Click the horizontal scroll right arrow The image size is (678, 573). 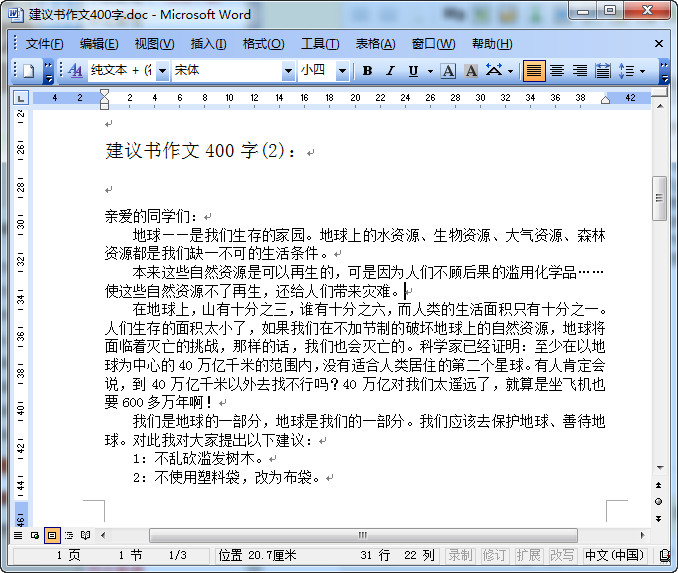[643, 536]
